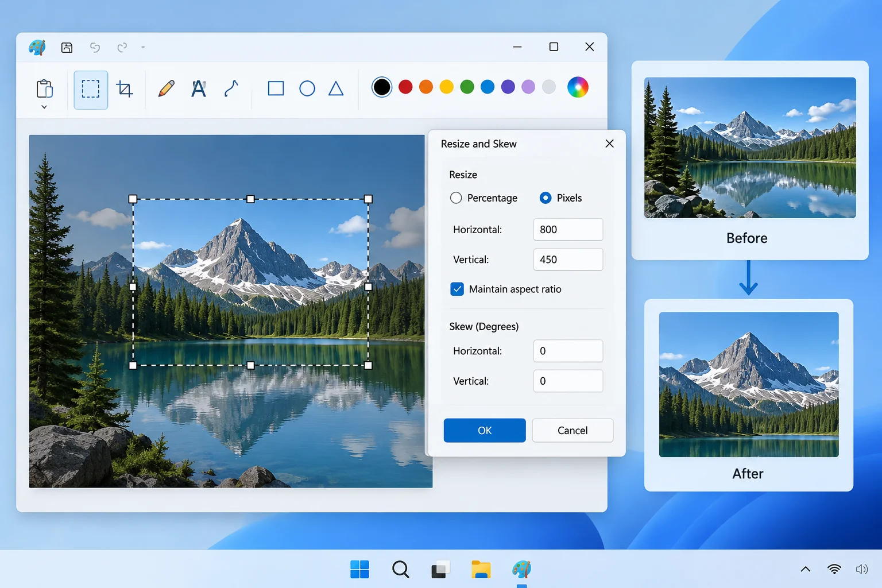
Task: Pick the red color swatch
Action: coord(405,87)
